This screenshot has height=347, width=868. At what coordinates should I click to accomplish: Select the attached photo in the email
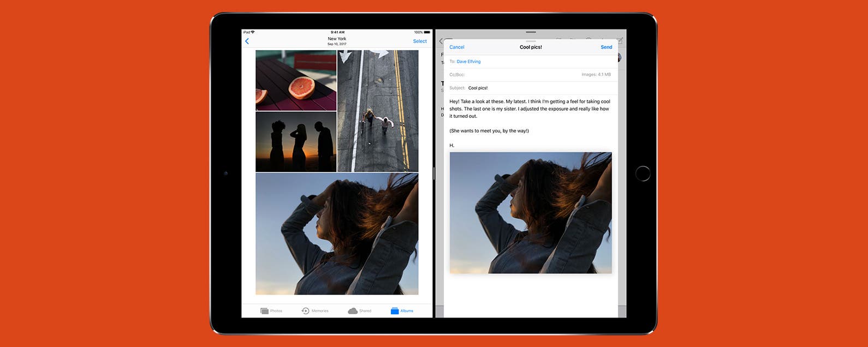[x=531, y=213]
